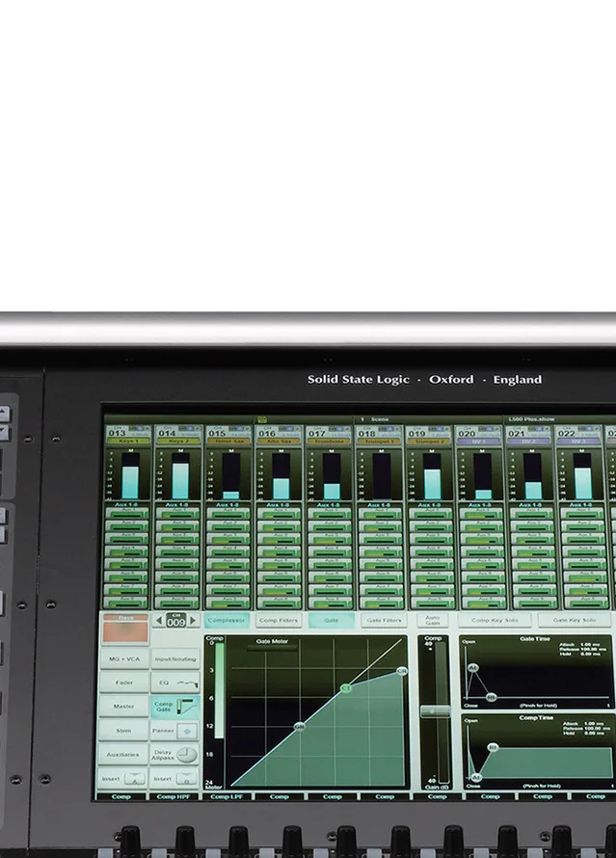
Task: Tap the CH 009 channel number display
Action: [176, 621]
